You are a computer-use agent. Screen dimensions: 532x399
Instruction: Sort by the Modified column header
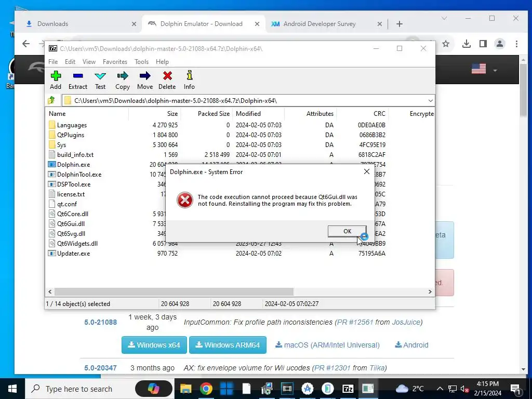[x=259, y=114]
